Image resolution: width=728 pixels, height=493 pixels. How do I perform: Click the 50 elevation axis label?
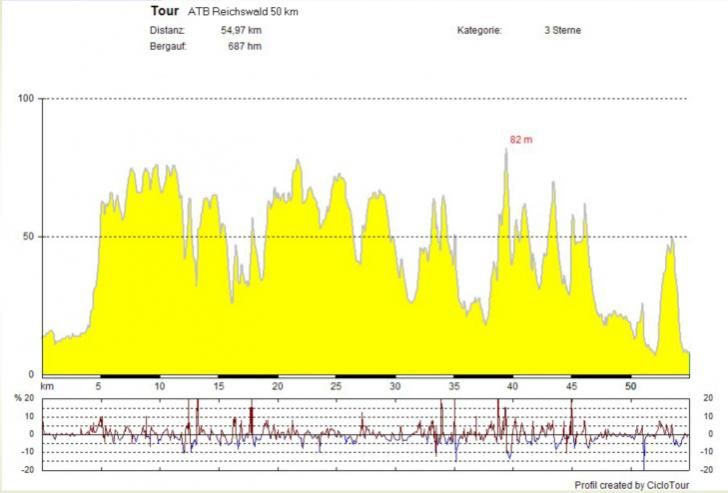[29, 237]
